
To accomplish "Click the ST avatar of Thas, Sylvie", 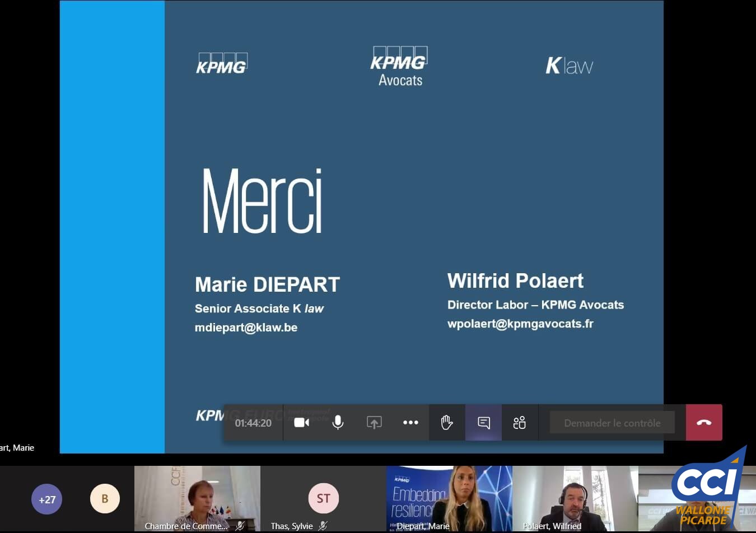I will pos(323,498).
